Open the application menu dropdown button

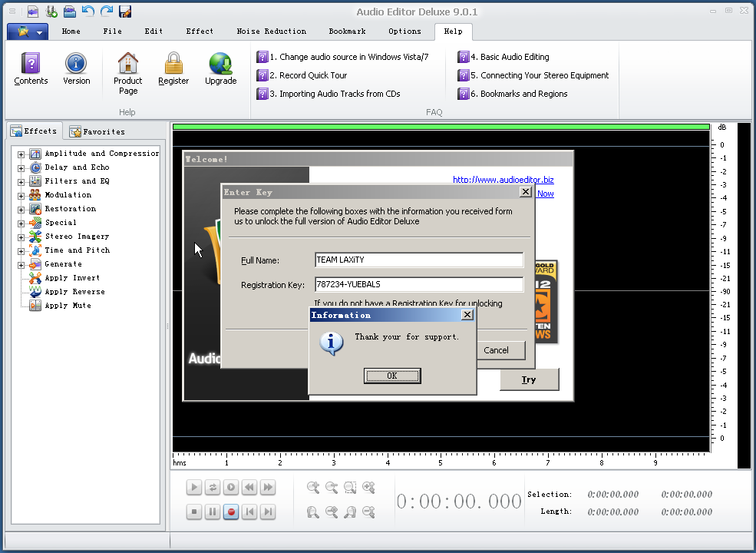pyautogui.click(x=28, y=31)
